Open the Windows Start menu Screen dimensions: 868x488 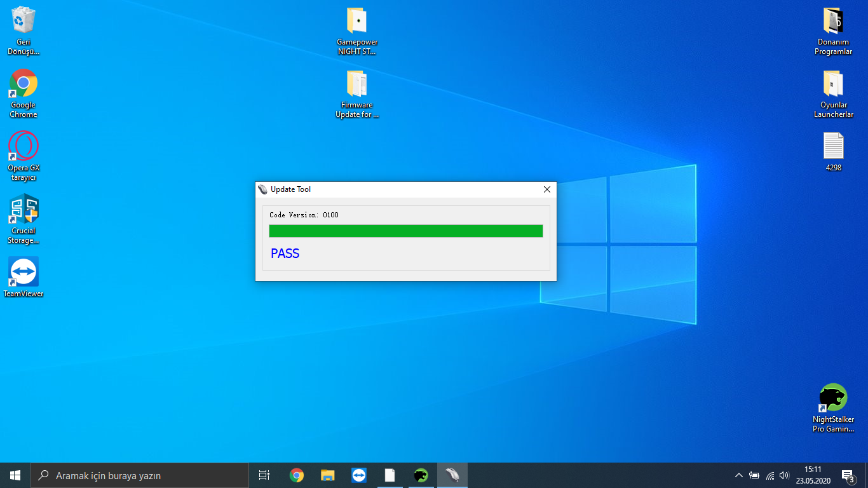pos(15,475)
